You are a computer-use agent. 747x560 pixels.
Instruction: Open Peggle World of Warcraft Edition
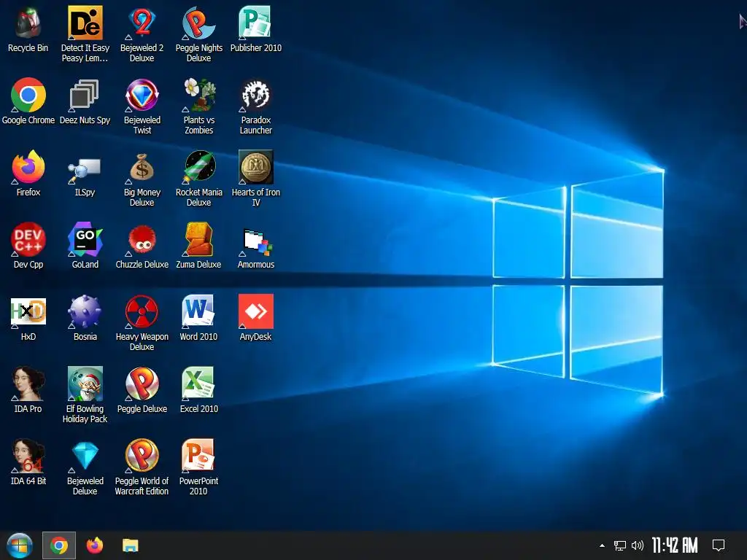click(x=142, y=467)
